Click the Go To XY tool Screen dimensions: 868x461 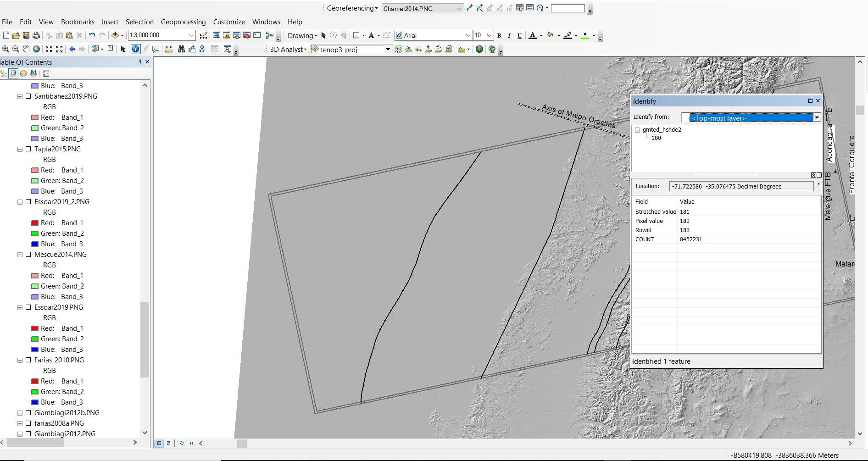[202, 49]
